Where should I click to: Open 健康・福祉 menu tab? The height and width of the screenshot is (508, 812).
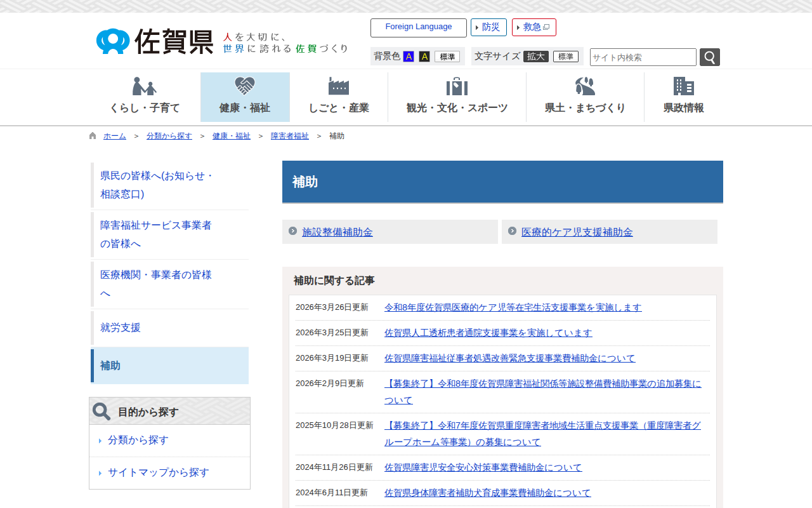tap(245, 97)
